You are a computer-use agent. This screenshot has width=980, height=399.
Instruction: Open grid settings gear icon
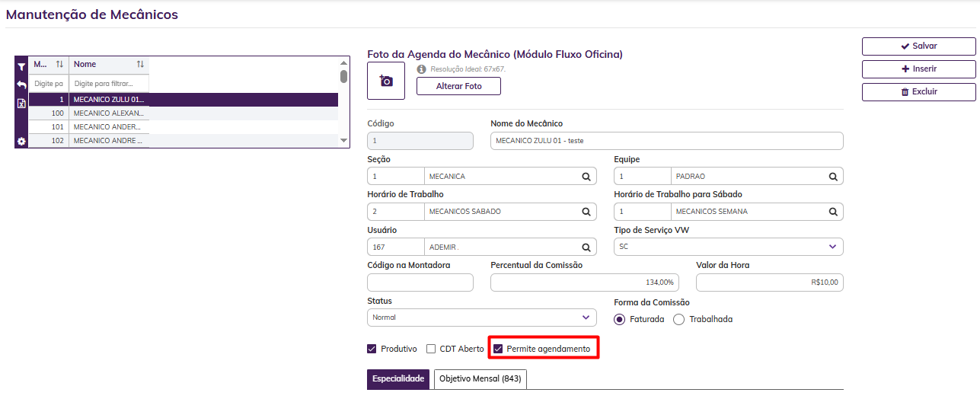coord(21,141)
